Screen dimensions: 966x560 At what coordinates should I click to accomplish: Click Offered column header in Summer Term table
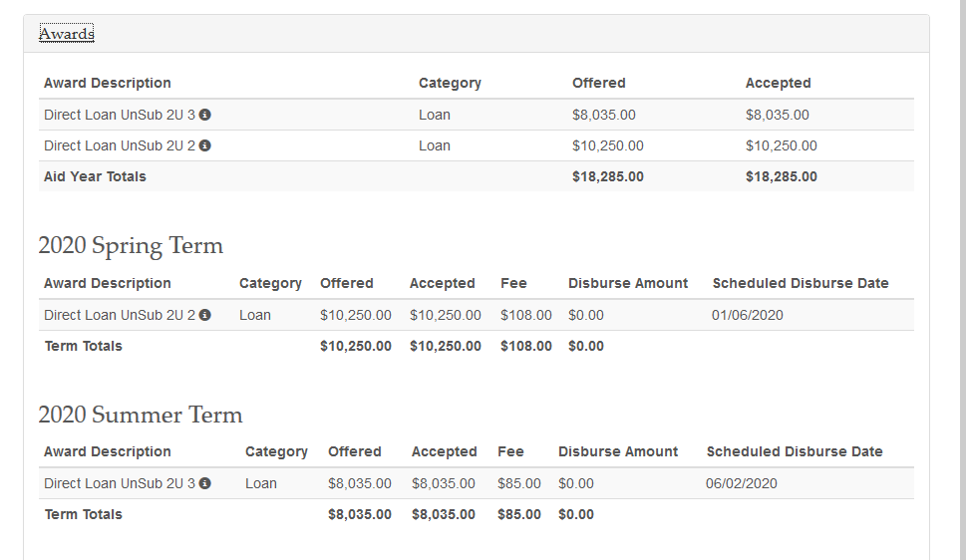pyautogui.click(x=355, y=451)
